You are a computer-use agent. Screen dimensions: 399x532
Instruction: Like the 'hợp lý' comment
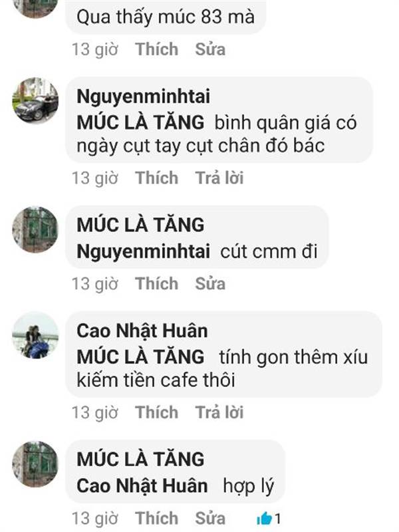click(157, 518)
